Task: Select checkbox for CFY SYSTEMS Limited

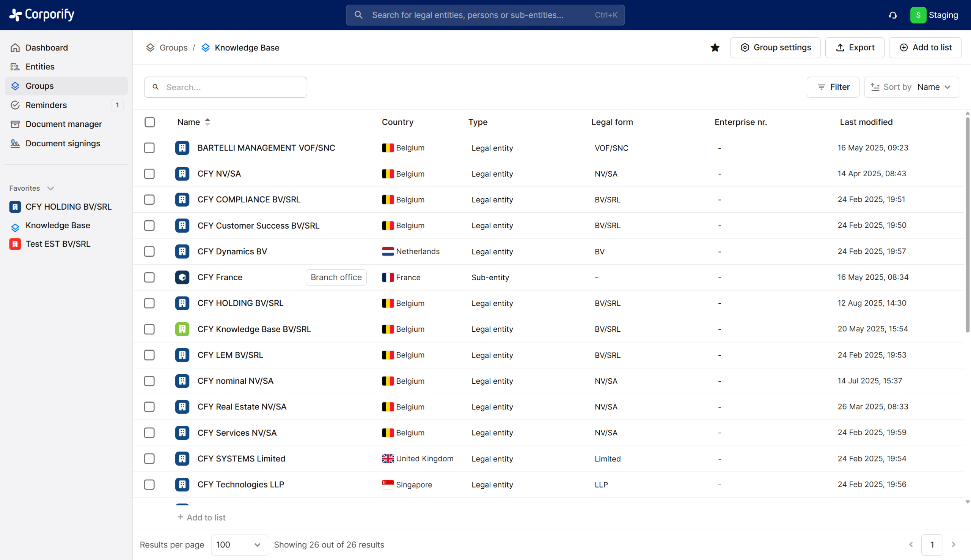Action: pyautogui.click(x=149, y=459)
